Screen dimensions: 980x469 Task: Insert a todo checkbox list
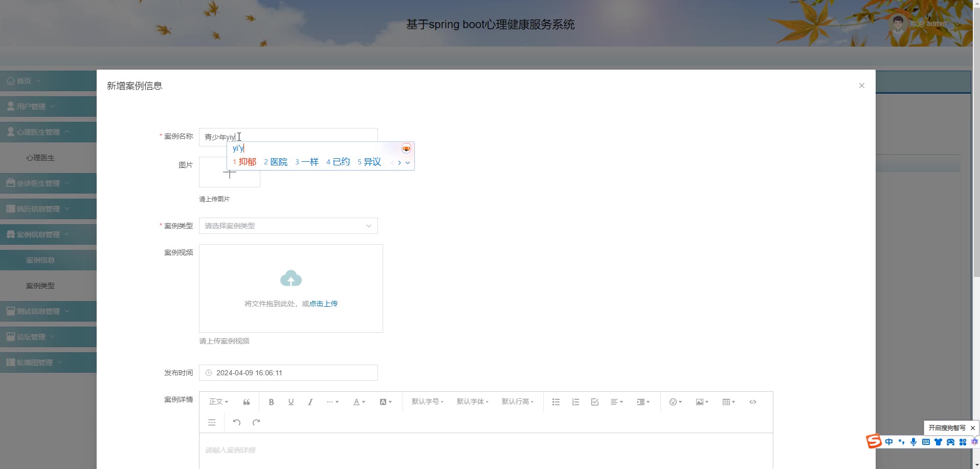(595, 402)
